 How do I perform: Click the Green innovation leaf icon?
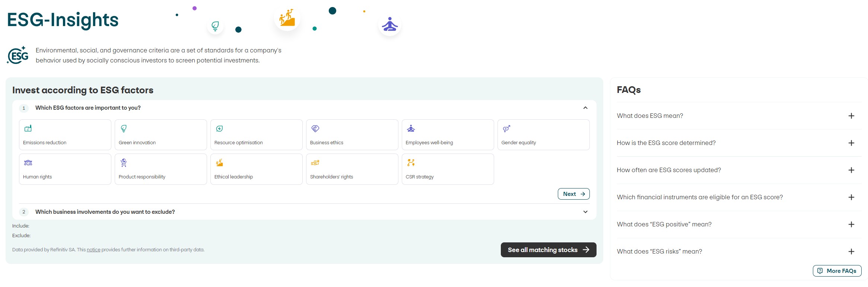(124, 129)
